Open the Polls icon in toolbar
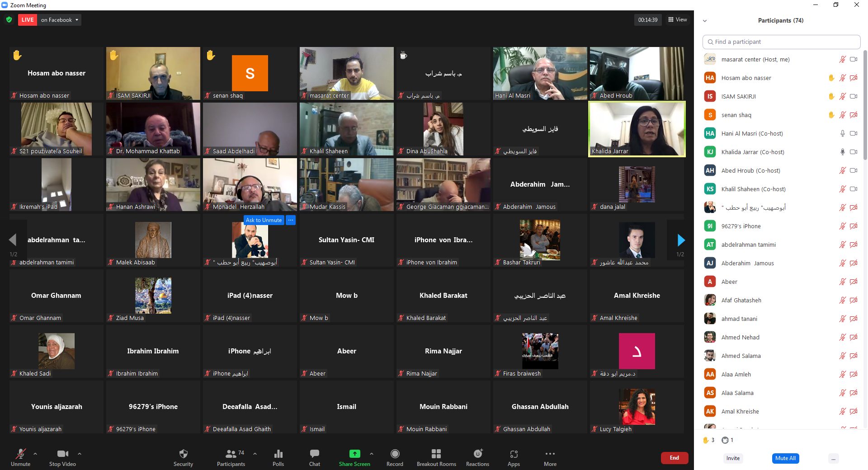868x470 pixels. click(278, 454)
